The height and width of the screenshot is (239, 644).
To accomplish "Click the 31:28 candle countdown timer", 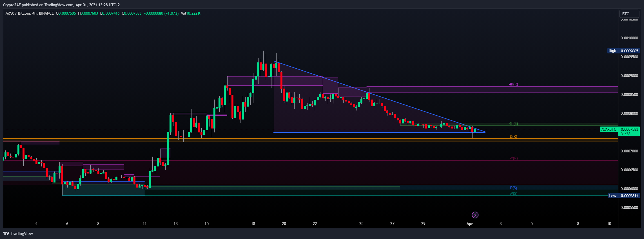I will coord(626,134).
